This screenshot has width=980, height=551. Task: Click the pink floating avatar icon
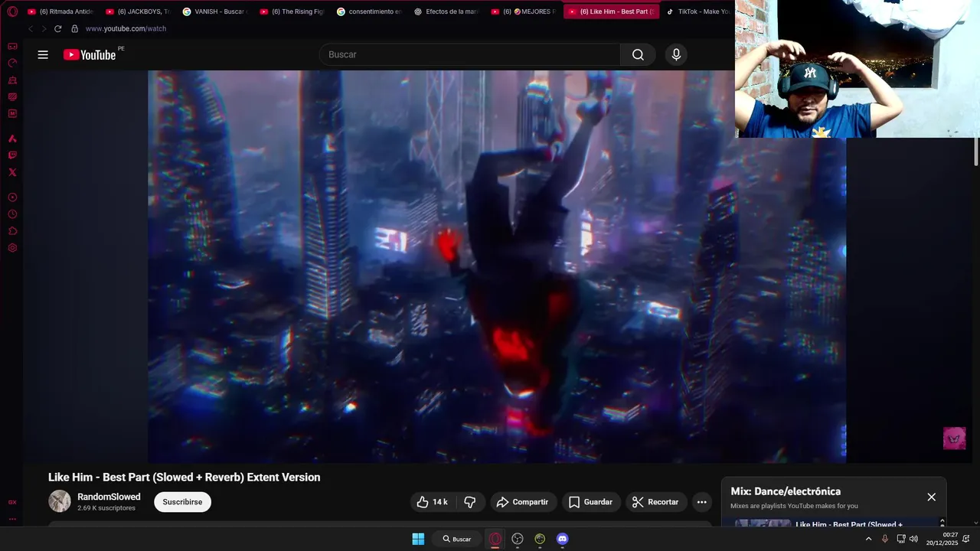[954, 439]
